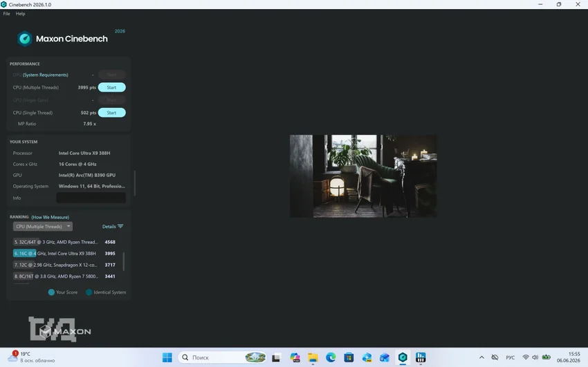Open the File menu
Image resolution: width=588 pixels, height=367 pixels.
coord(6,14)
